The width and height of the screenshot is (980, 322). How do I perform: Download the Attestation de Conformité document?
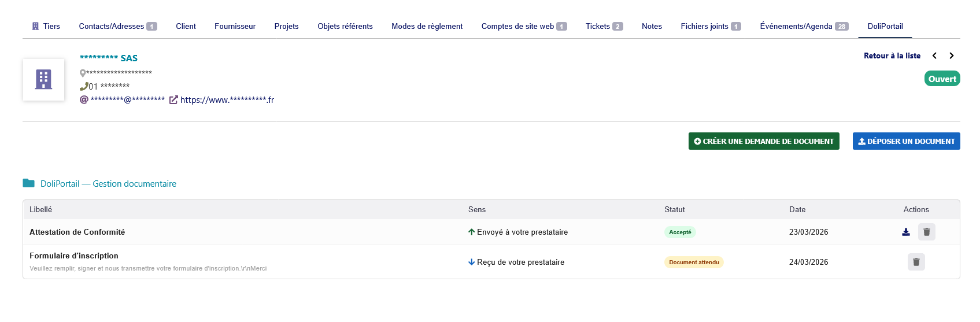pyautogui.click(x=906, y=232)
